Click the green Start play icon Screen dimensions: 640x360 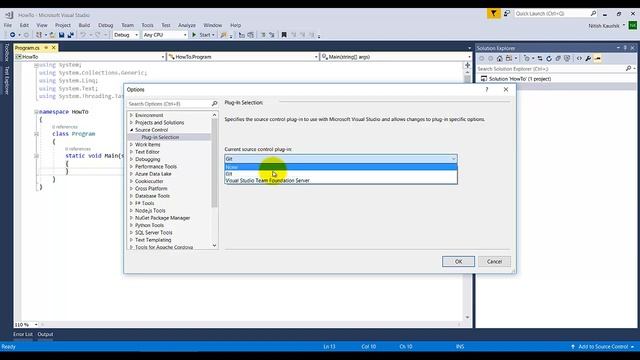(x=194, y=35)
